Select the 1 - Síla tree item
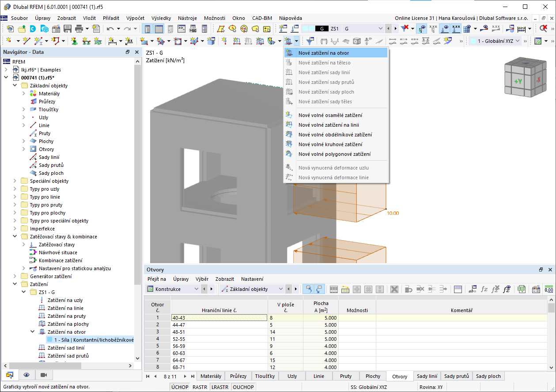The image size is (556, 392). tap(89, 340)
